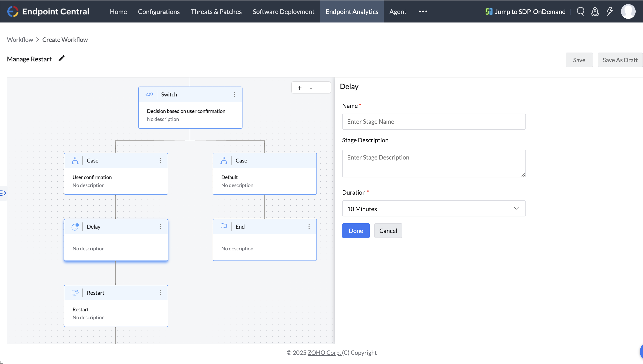The width and height of the screenshot is (643, 364).
Task: Click the pencil icon beside Manage Restart
Action: pos(62,59)
